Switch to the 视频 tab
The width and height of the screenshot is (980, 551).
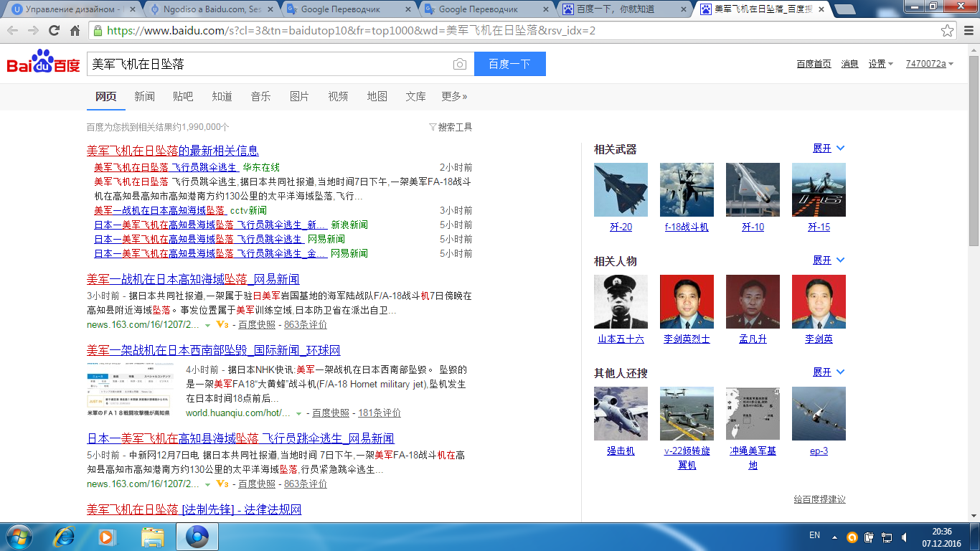tap(338, 96)
